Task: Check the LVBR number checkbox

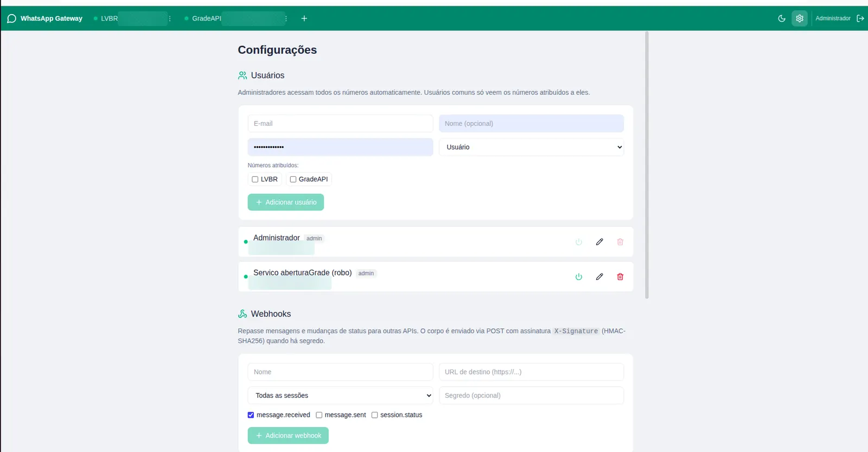Action: pos(255,179)
